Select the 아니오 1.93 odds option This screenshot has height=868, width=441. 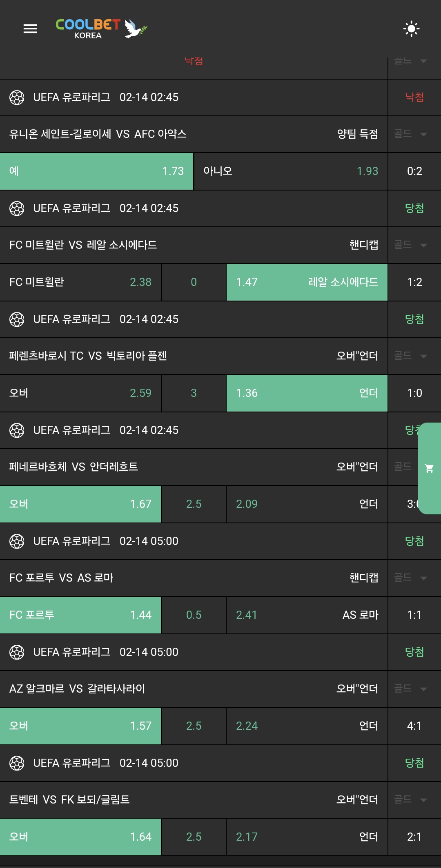click(291, 171)
